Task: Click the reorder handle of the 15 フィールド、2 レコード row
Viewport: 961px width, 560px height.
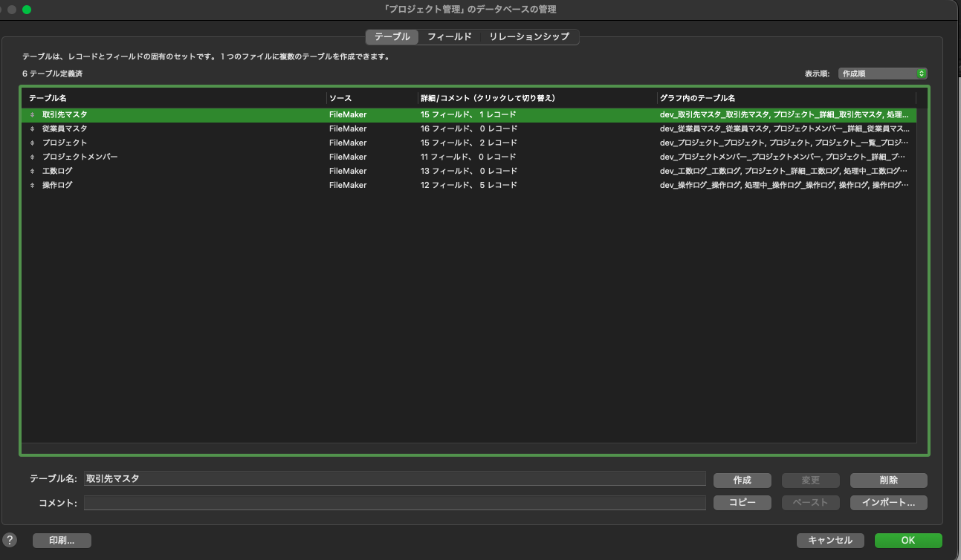Action: coord(32,143)
